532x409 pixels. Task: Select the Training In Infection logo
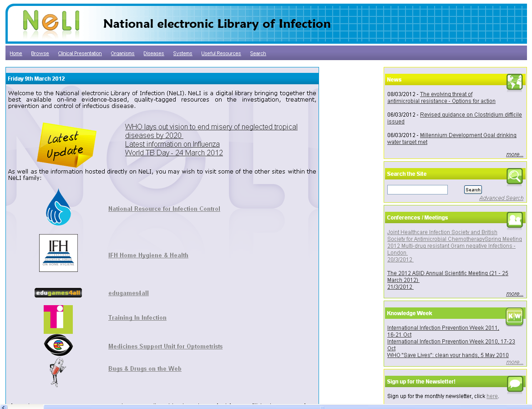pos(58,319)
